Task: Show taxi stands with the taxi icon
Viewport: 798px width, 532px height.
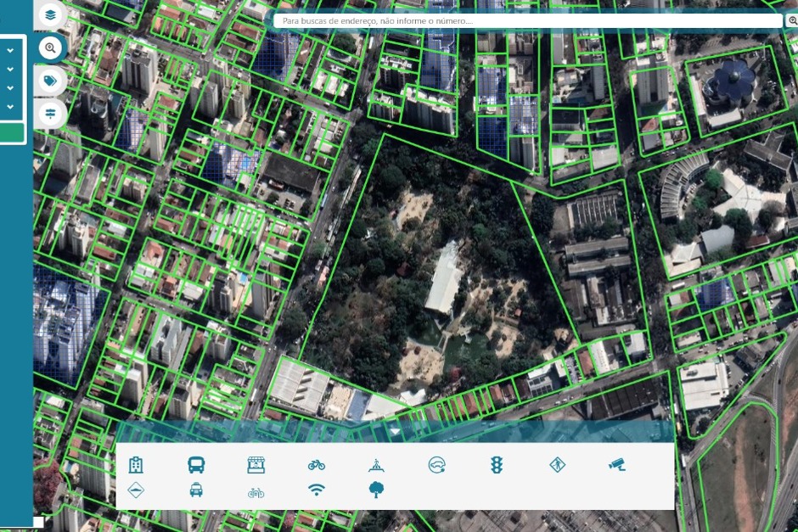Action: 196,490
